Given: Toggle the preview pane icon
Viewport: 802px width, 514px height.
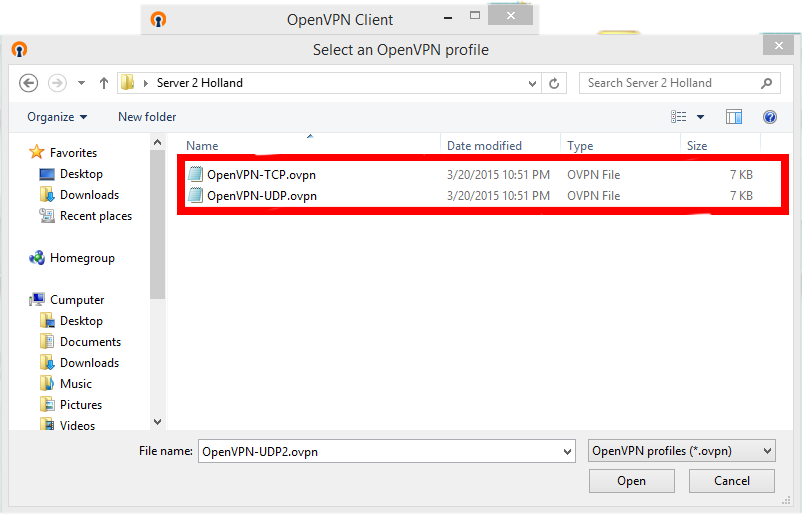Looking at the screenshot, I should point(734,117).
